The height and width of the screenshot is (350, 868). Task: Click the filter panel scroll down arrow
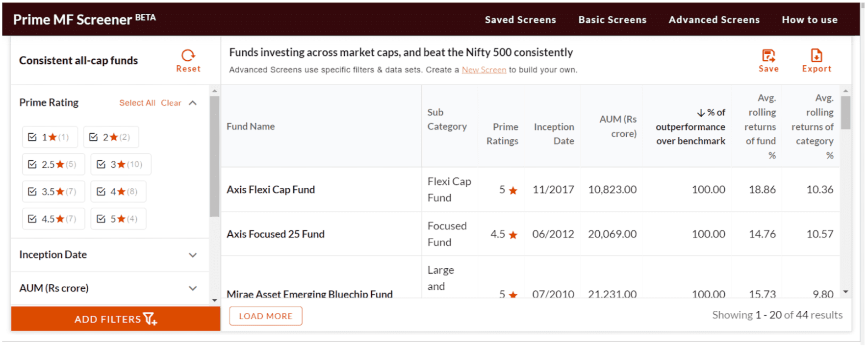[x=214, y=300]
